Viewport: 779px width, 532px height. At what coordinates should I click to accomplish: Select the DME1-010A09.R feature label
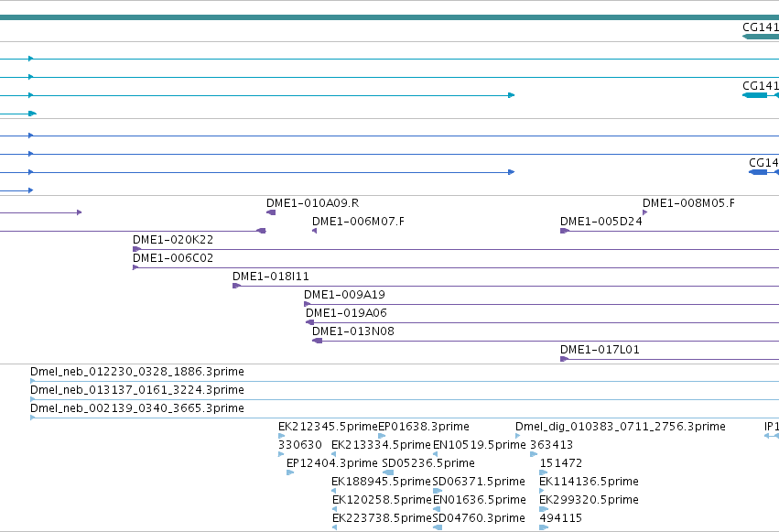coord(312,203)
